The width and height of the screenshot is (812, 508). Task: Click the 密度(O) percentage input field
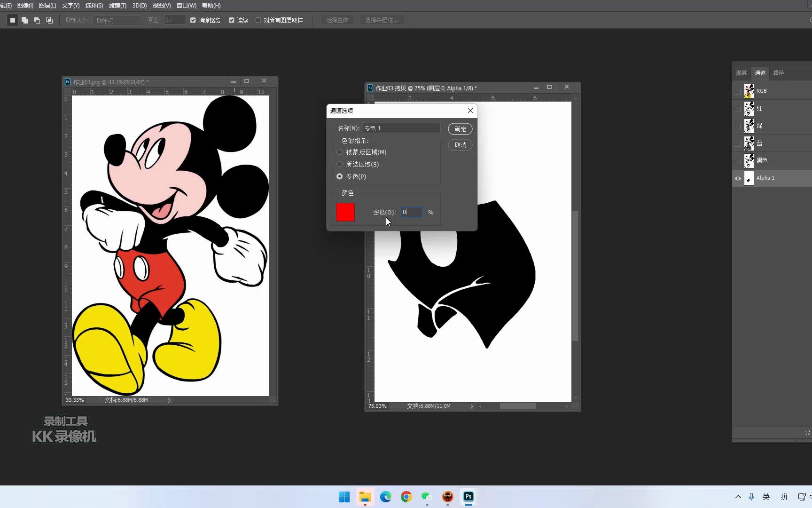tap(412, 212)
